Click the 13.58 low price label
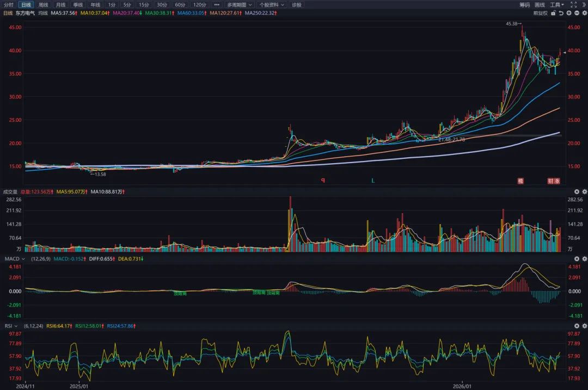588x390 pixels. (98, 174)
